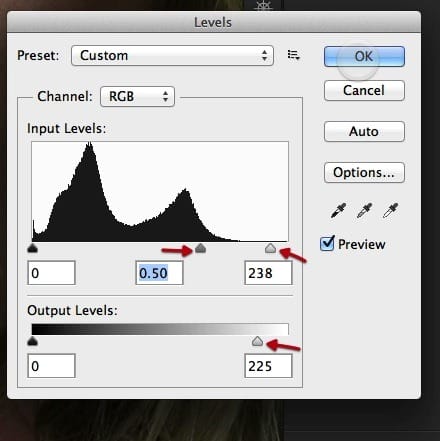Apply Auto levels adjustment

click(364, 131)
